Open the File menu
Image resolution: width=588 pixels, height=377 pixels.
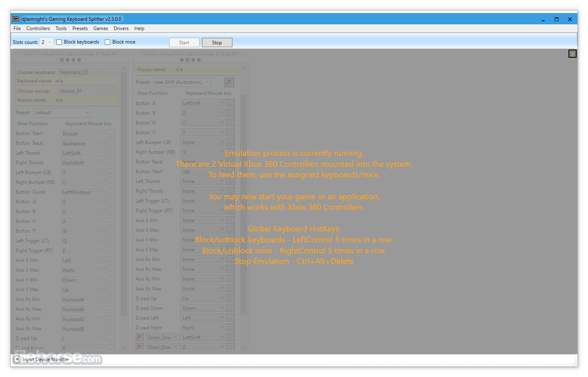(17, 28)
